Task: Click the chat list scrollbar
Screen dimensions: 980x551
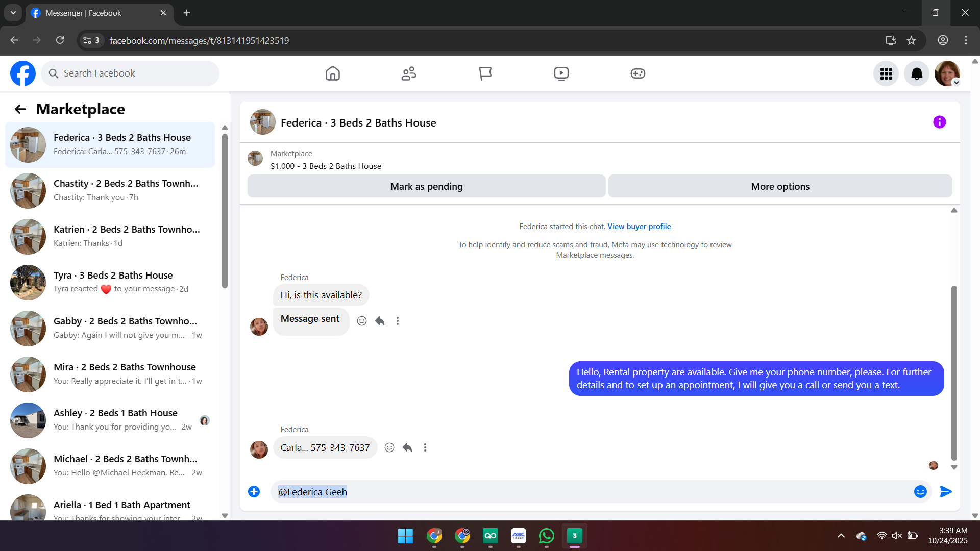Action: (225, 210)
